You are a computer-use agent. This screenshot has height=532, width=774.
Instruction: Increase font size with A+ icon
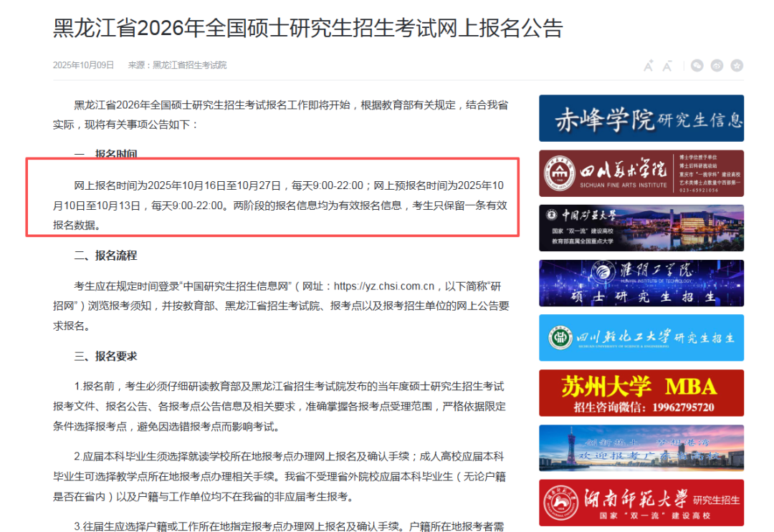[648, 66]
